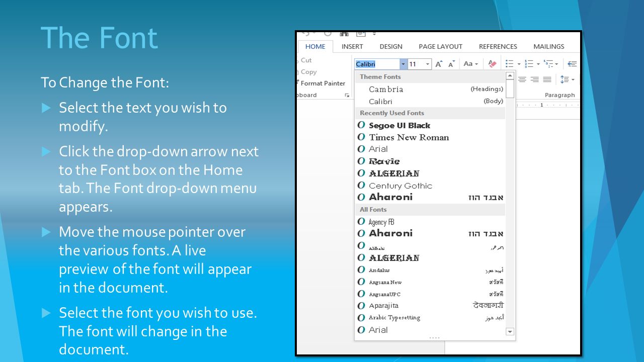Click the Font box drop-down arrow

click(x=403, y=64)
